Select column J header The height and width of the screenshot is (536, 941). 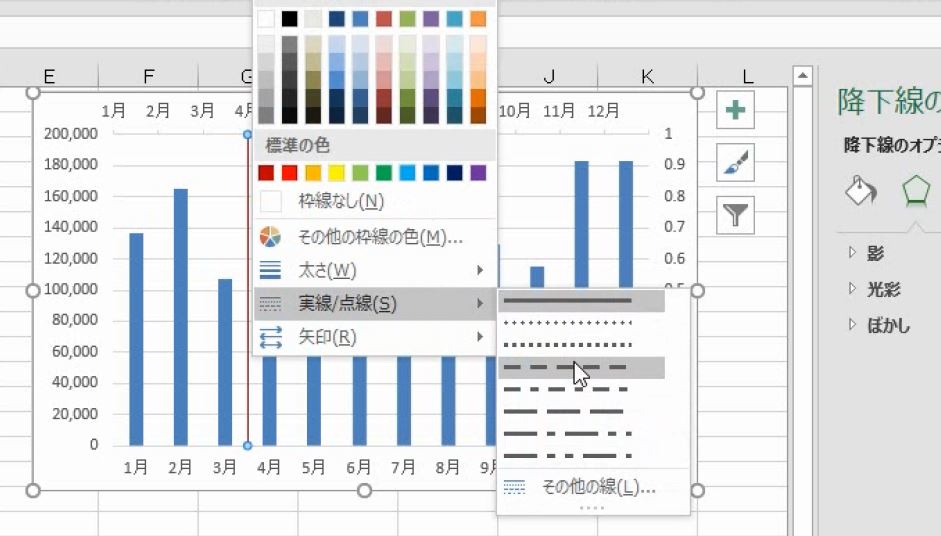(548, 76)
